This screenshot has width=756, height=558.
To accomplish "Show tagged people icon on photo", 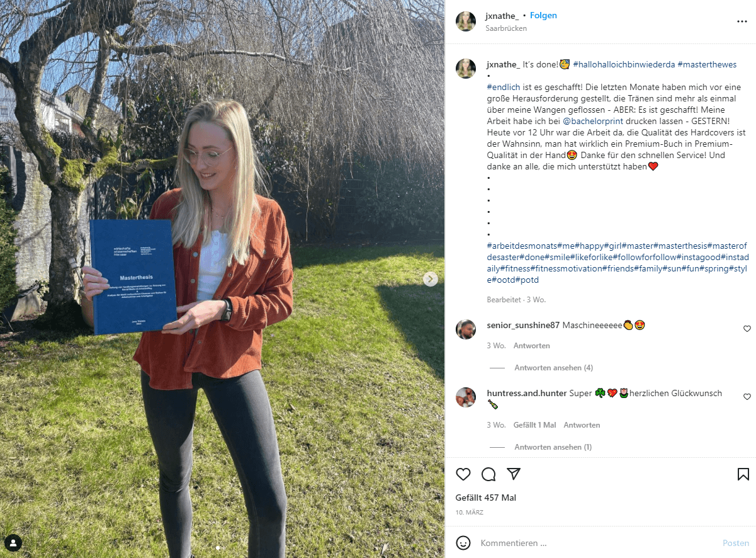I will click(13, 543).
